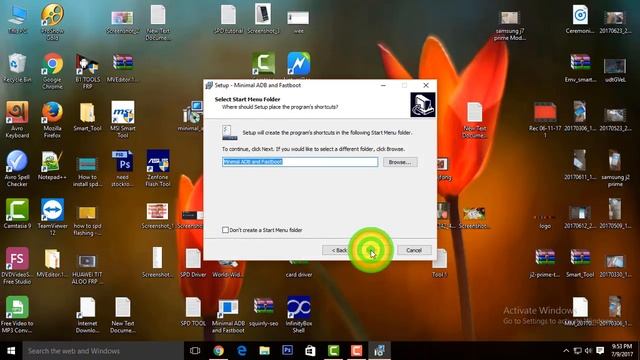Select the Google Chrome desktop shortcut

52,71
